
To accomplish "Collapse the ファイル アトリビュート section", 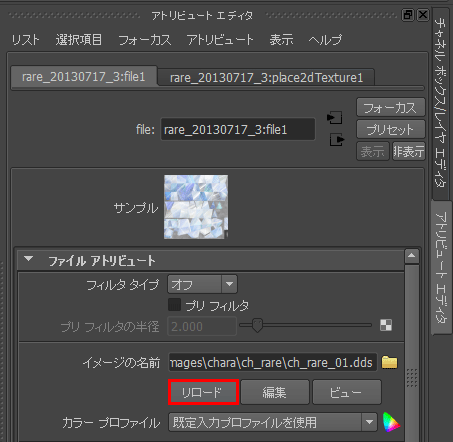I will pyautogui.click(x=29, y=259).
